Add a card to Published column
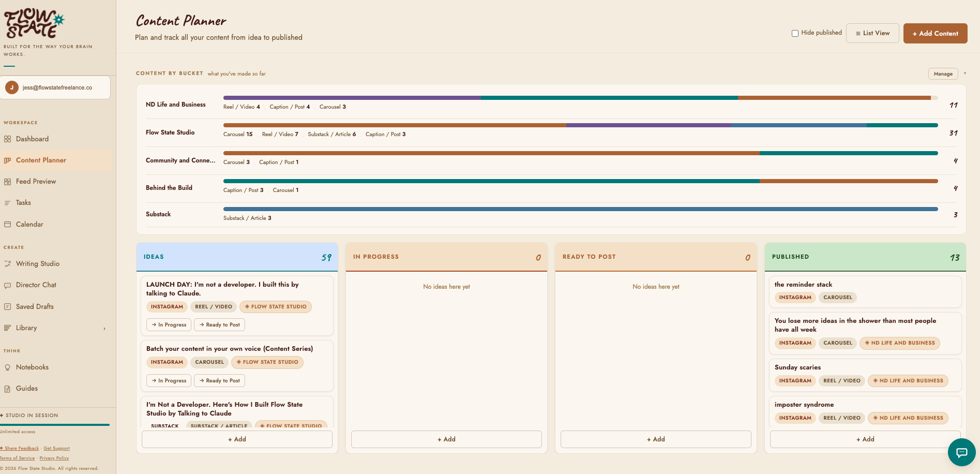 click(865, 439)
